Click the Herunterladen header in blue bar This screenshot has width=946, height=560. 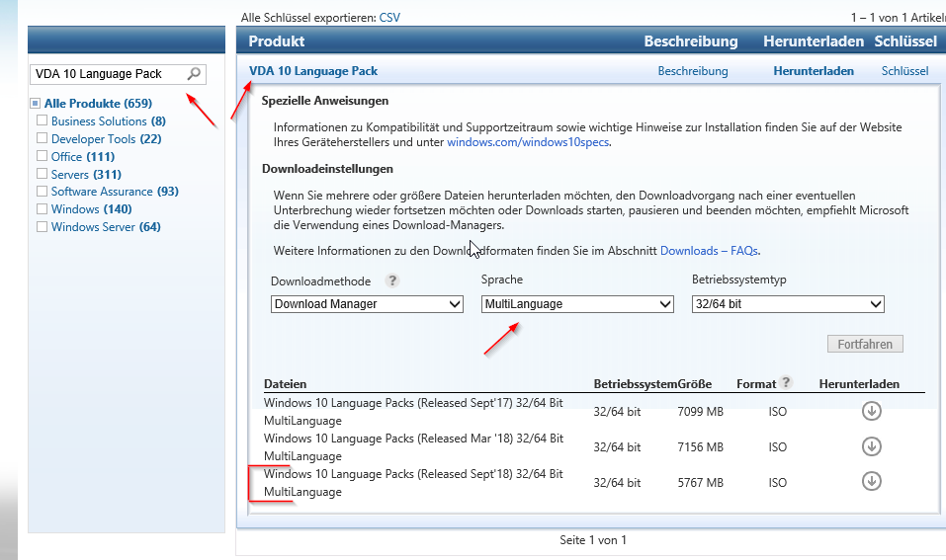(x=814, y=41)
